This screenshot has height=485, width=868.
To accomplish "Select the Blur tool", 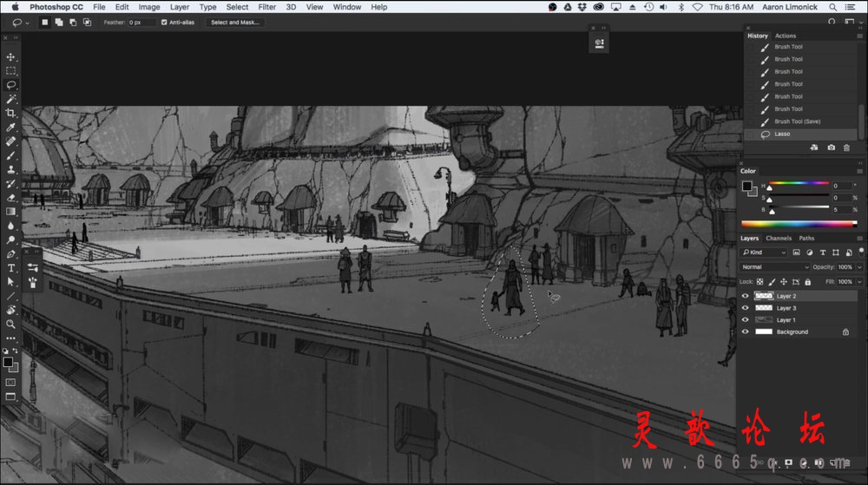I will coord(10,226).
